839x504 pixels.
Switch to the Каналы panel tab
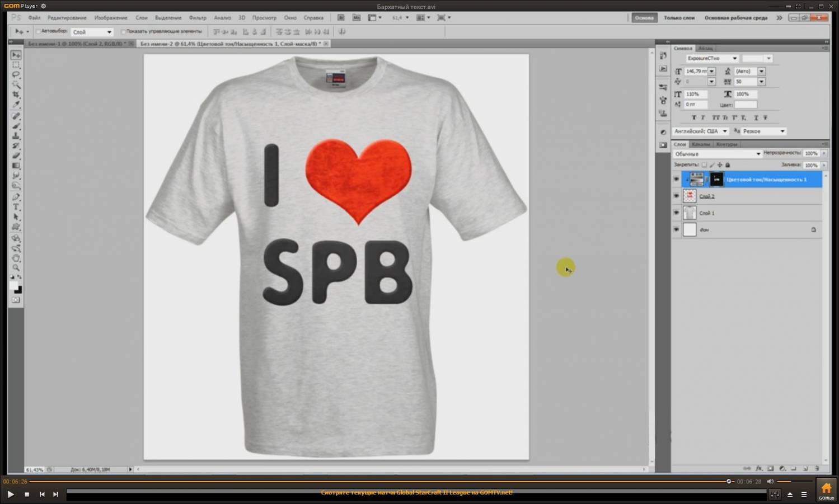click(701, 144)
